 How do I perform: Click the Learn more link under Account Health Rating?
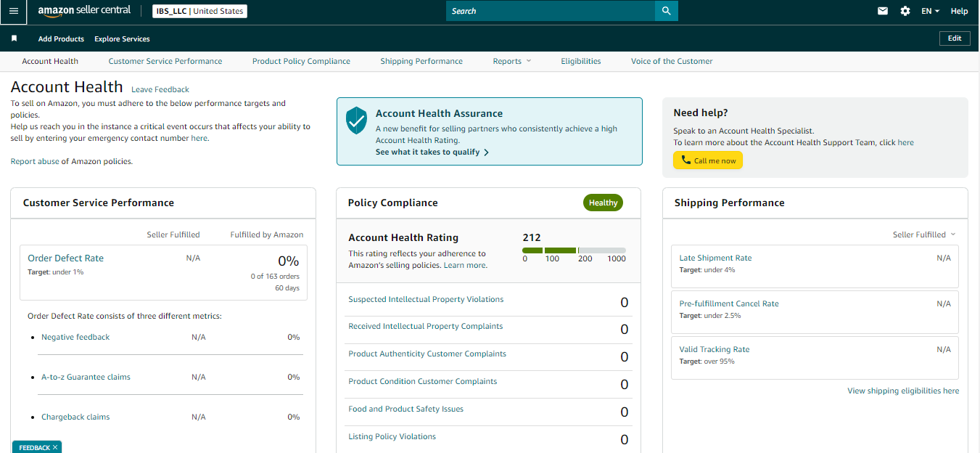click(466, 265)
